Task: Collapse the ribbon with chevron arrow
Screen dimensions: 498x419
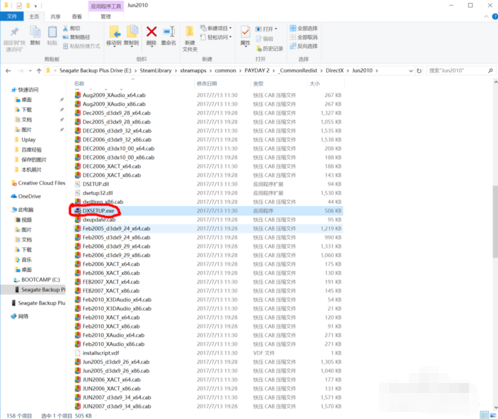Action: pos(486,16)
